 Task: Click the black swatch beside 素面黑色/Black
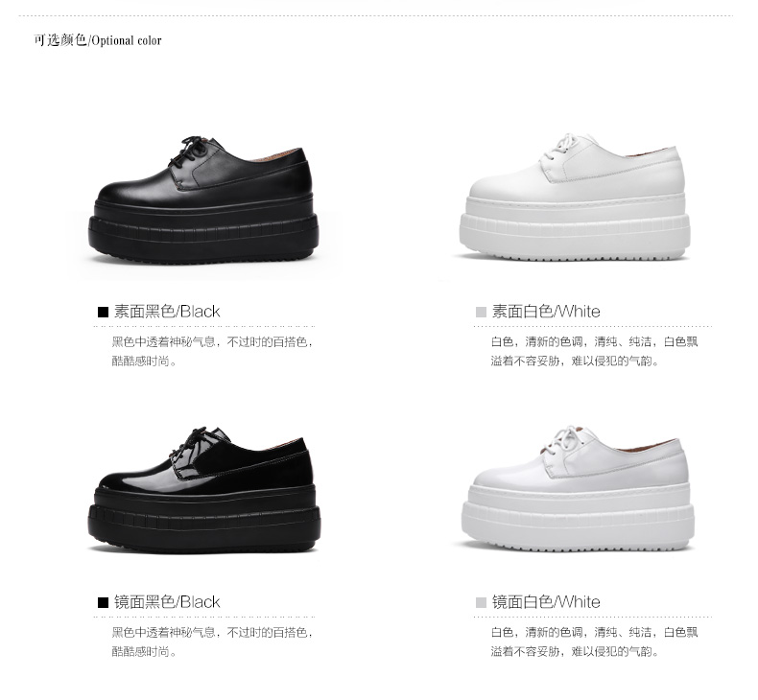point(103,312)
